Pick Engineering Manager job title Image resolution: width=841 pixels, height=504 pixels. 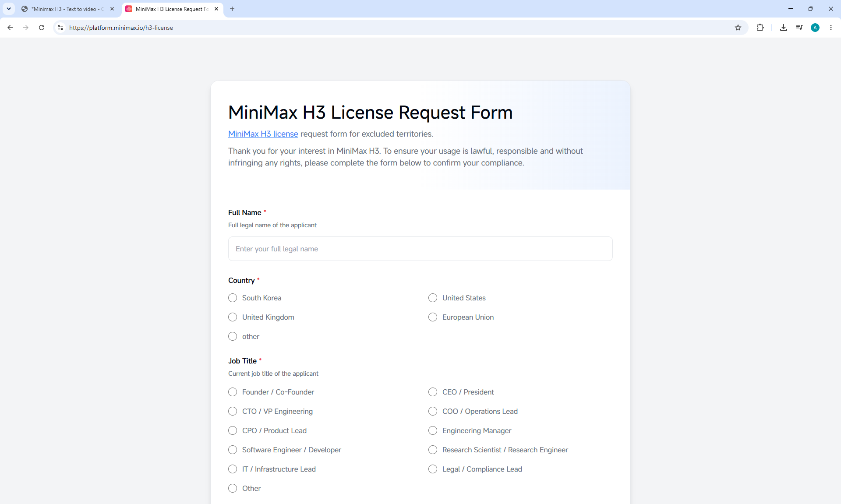pos(433,430)
